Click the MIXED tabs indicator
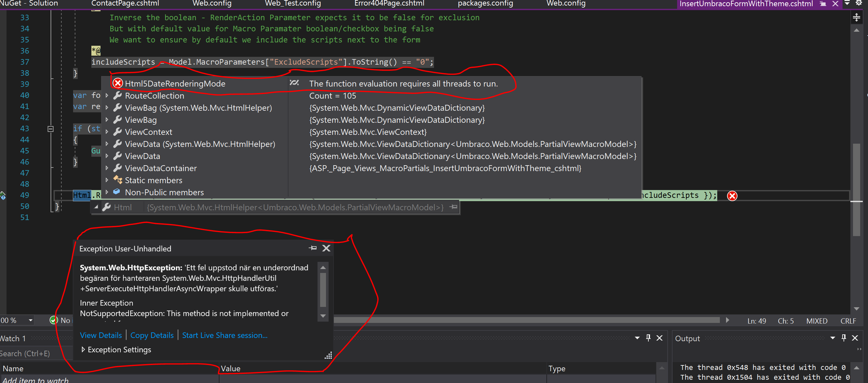The image size is (868, 383). [x=817, y=321]
